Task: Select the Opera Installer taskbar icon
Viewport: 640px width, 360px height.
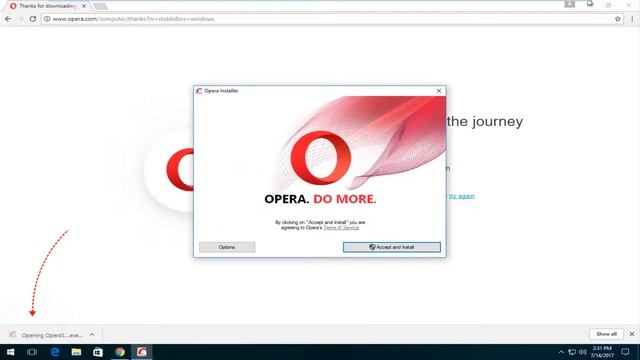Action: pos(142,352)
